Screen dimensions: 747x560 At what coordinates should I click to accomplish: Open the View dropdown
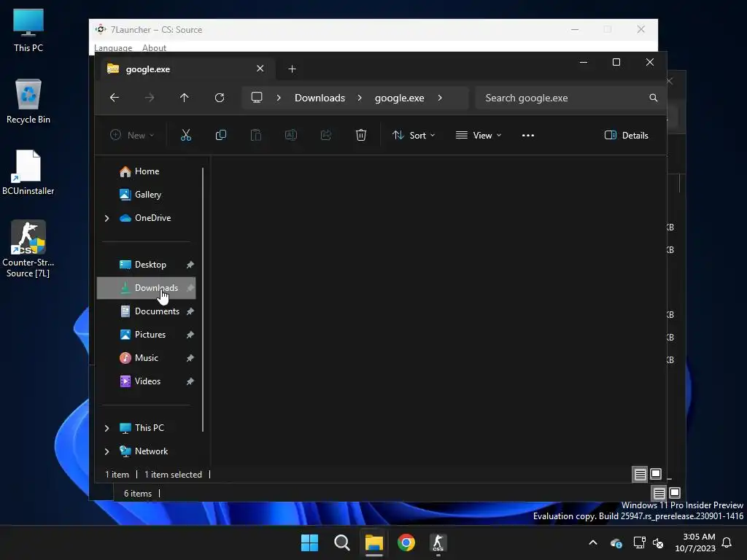(479, 135)
